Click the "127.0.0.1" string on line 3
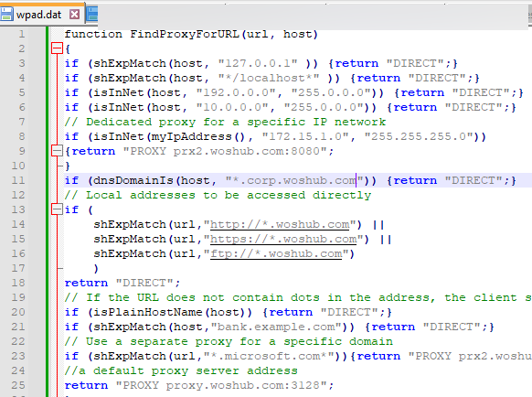This screenshot has width=532, height=397. (x=258, y=63)
